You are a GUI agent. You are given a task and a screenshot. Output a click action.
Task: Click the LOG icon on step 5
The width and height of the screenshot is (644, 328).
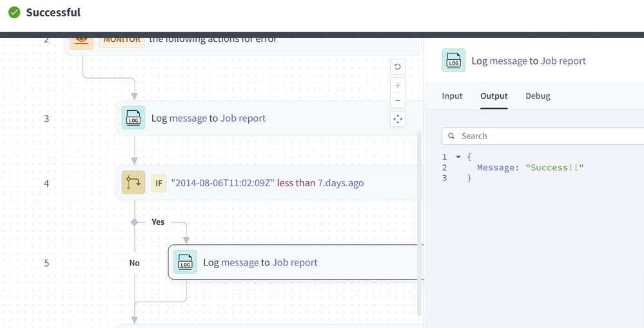click(185, 262)
